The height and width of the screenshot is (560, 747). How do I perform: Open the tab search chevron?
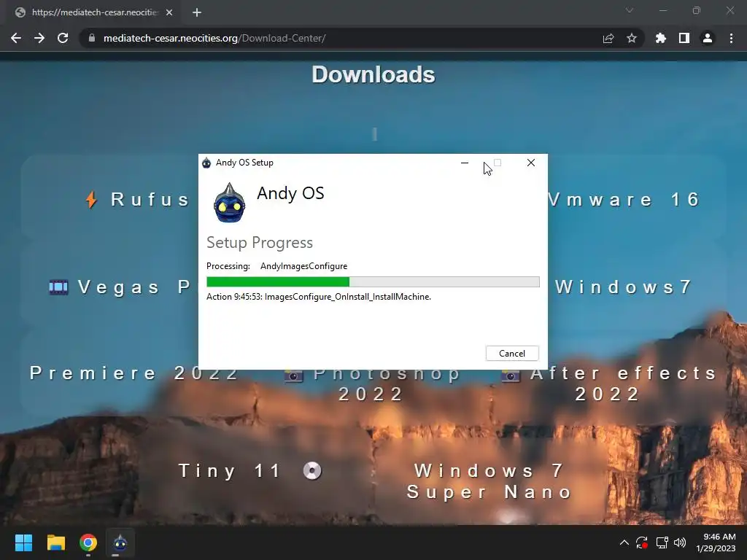[x=630, y=10]
